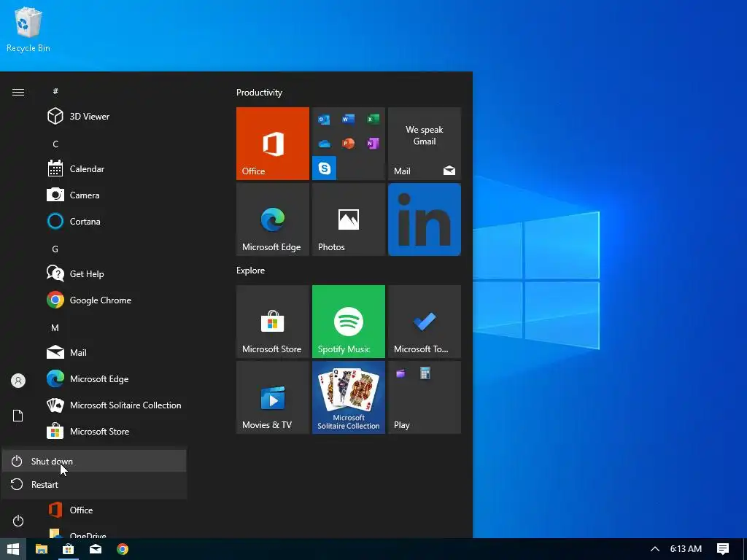This screenshot has width=747, height=560.
Task: Click the Productivity group heading
Action: point(259,93)
